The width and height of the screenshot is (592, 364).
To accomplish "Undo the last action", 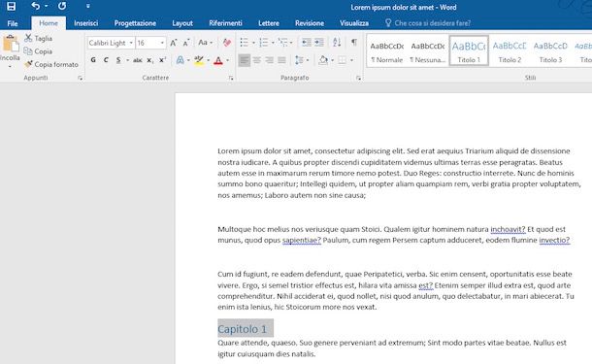I will (36, 6).
